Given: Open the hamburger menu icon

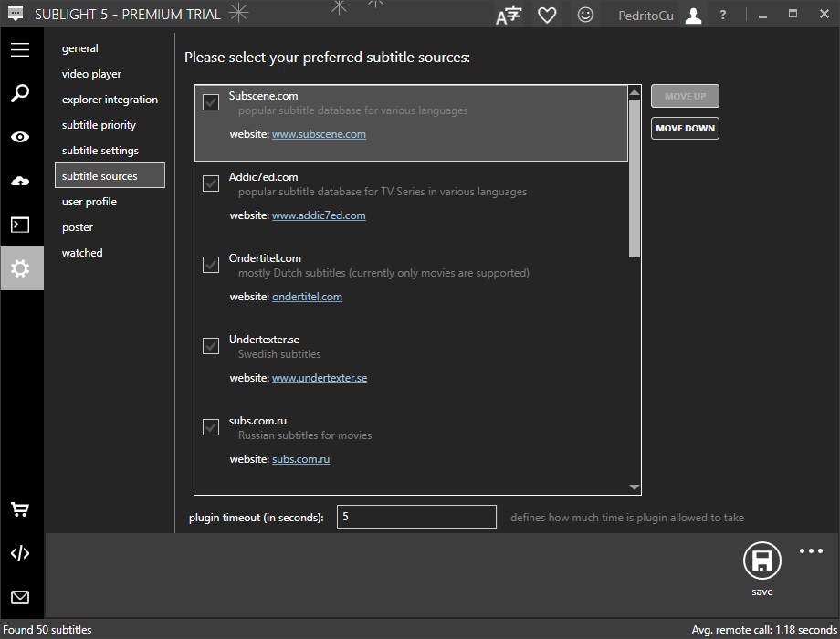Looking at the screenshot, I should 20,50.
